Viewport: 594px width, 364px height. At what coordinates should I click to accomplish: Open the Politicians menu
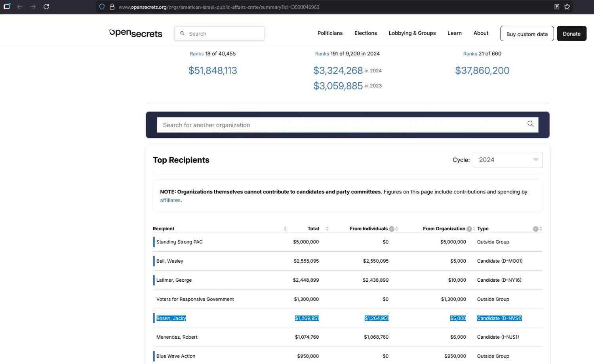pos(330,33)
